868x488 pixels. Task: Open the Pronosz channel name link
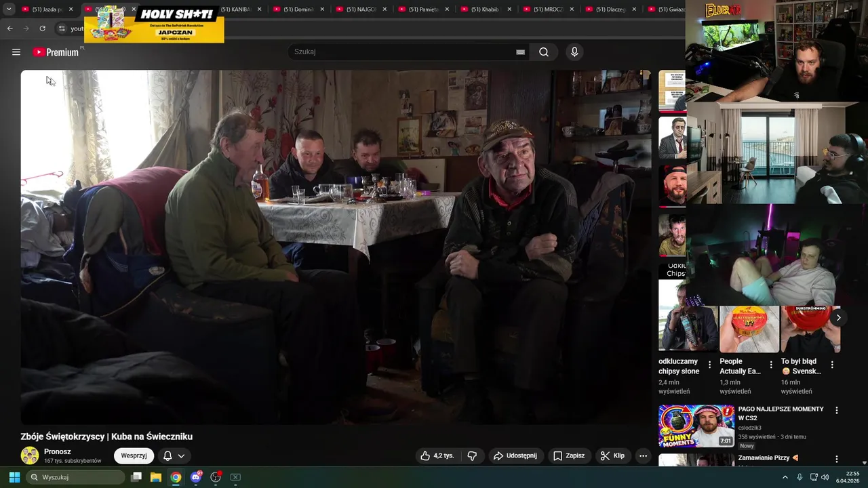click(58, 451)
